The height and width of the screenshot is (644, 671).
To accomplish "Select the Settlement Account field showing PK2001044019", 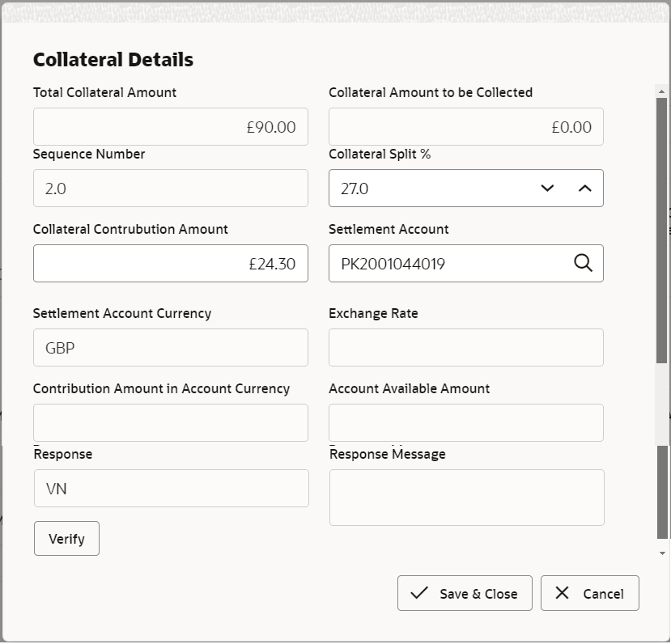I will (453, 263).
